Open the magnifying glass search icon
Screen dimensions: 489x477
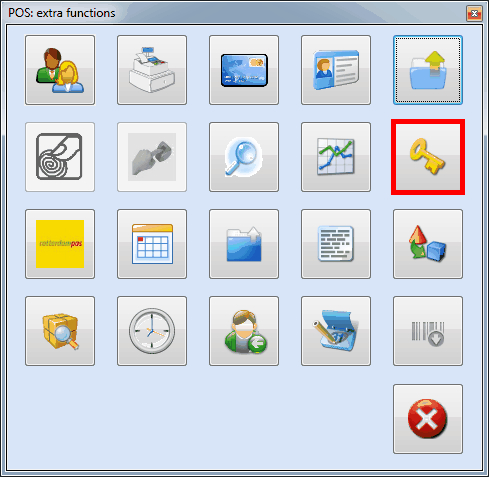[244, 157]
